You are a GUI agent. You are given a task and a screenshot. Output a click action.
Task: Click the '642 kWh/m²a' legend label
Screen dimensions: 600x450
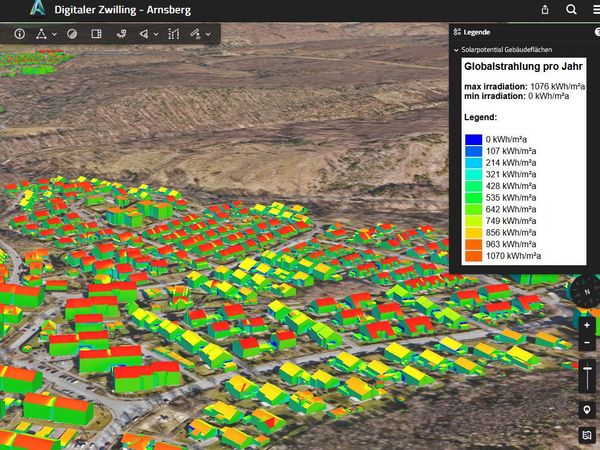click(511, 209)
